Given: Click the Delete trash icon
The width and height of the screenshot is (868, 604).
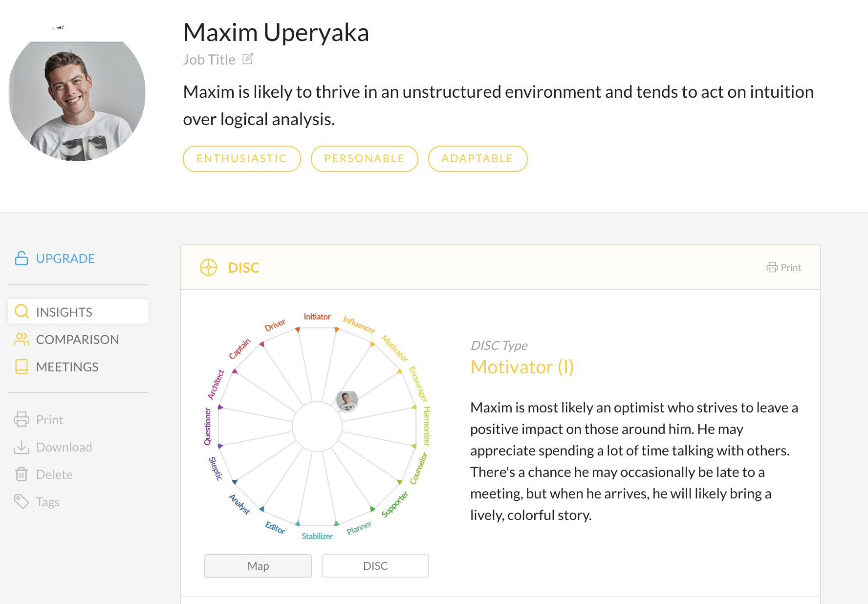Looking at the screenshot, I should [22, 474].
